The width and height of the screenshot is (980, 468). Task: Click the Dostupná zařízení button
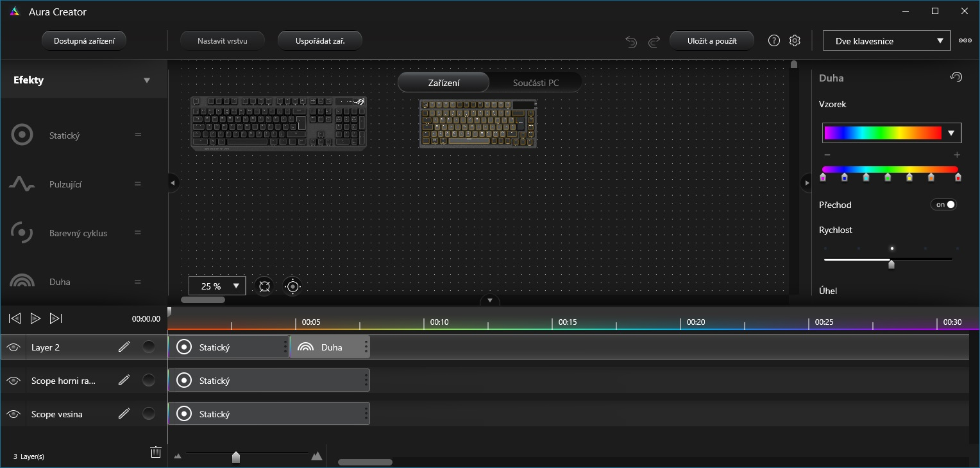(x=84, y=40)
